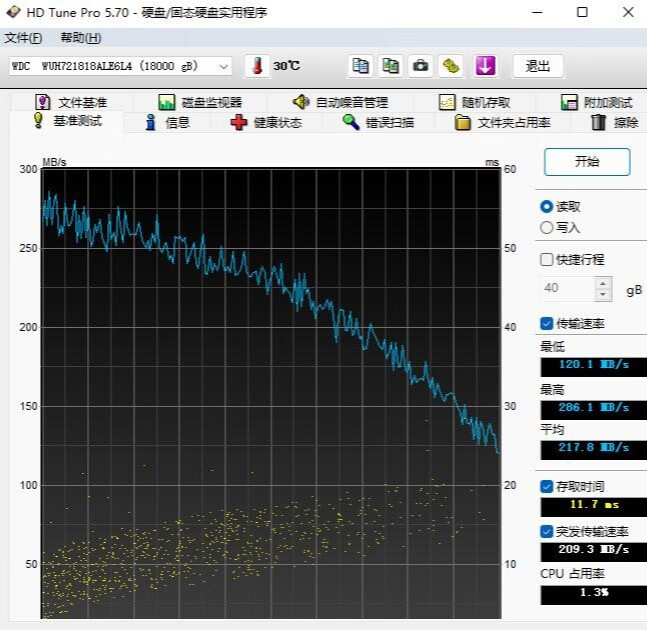The height and width of the screenshot is (630, 647).
Task: Click the camera save screenshot icon
Action: [x=421, y=66]
